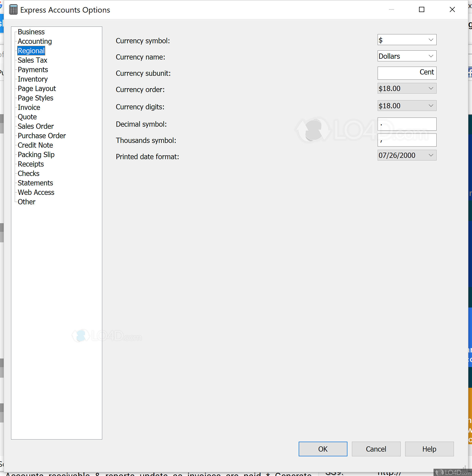Switch to the Accounting section
472x476 pixels.
[35, 41]
